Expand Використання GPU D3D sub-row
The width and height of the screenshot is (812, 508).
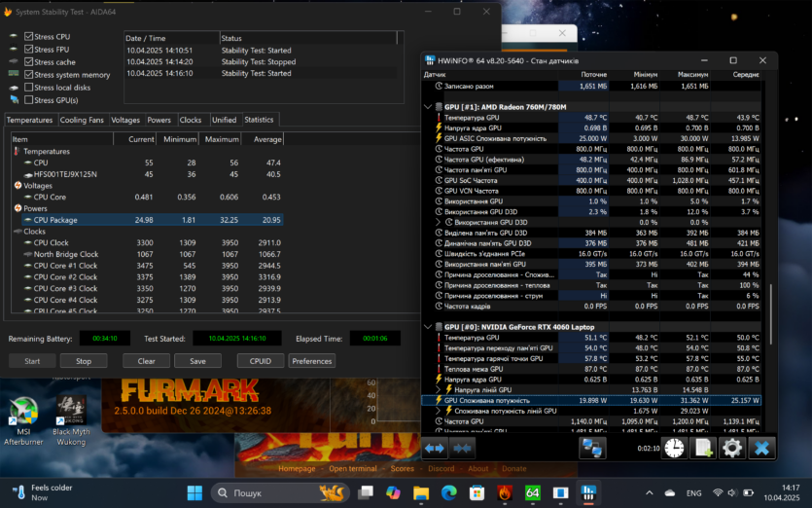tap(439, 222)
